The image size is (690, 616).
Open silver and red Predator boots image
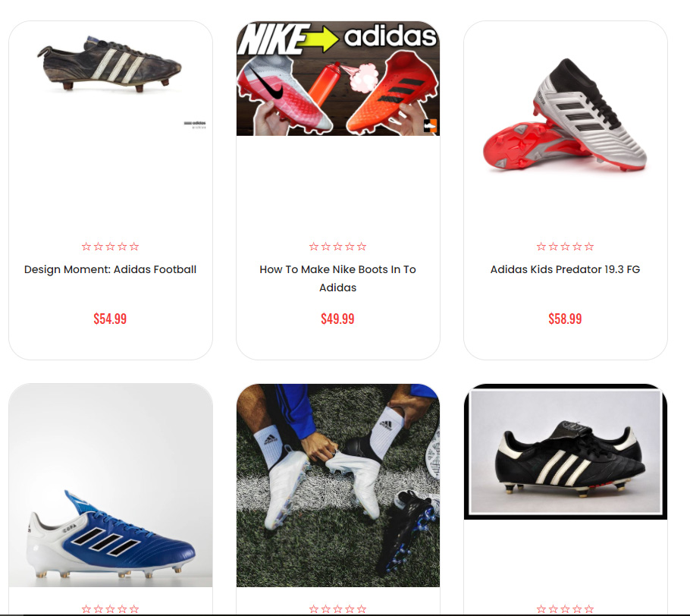point(565,115)
